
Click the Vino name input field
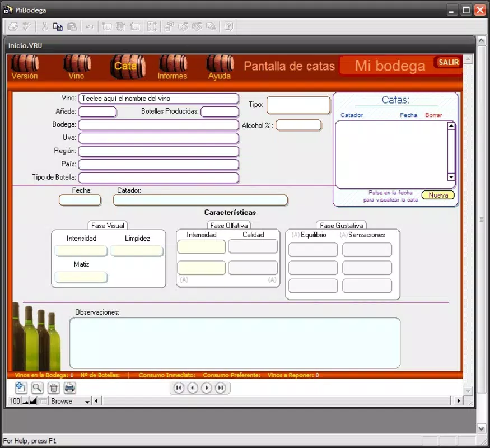point(158,99)
